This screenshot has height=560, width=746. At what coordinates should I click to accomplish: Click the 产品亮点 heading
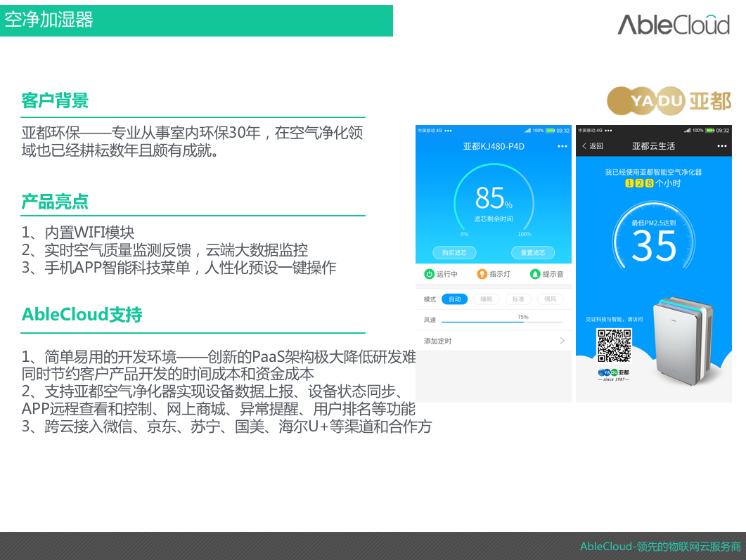click(x=55, y=202)
